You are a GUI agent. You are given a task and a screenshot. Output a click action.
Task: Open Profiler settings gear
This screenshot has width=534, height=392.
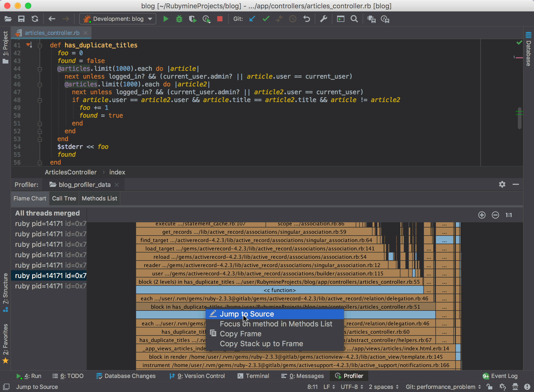coord(502,185)
